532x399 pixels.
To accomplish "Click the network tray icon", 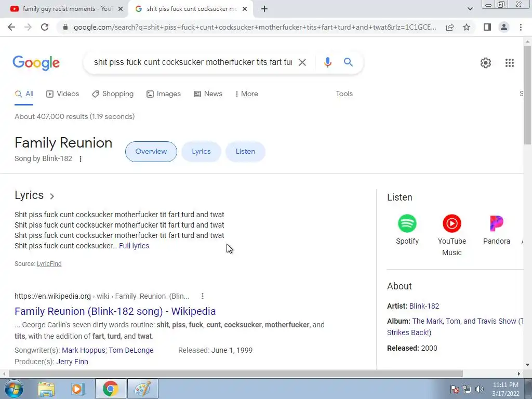I will (x=467, y=389).
